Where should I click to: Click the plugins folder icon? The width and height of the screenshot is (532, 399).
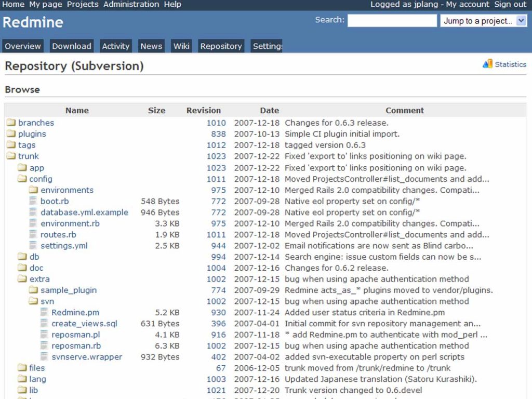pyautogui.click(x=11, y=134)
